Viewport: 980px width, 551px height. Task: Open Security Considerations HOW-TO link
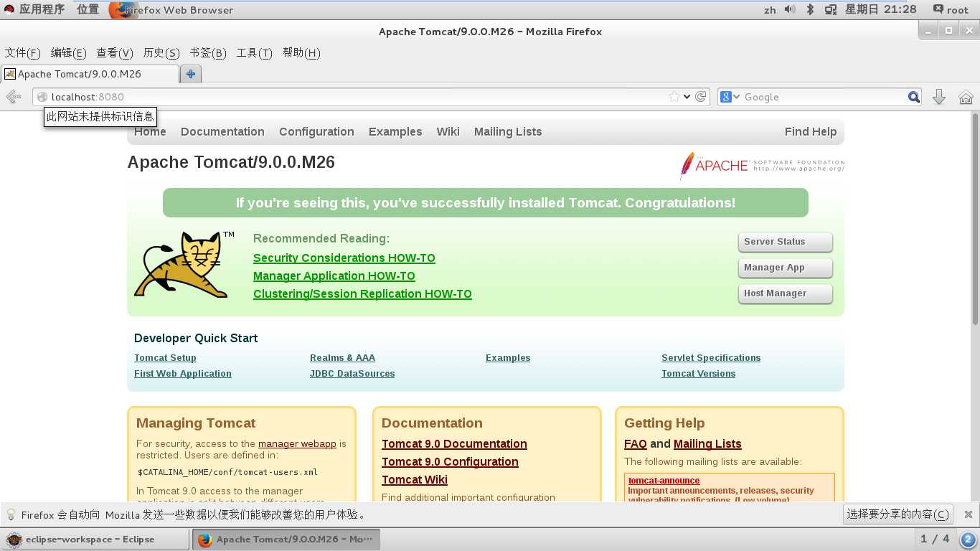click(344, 258)
